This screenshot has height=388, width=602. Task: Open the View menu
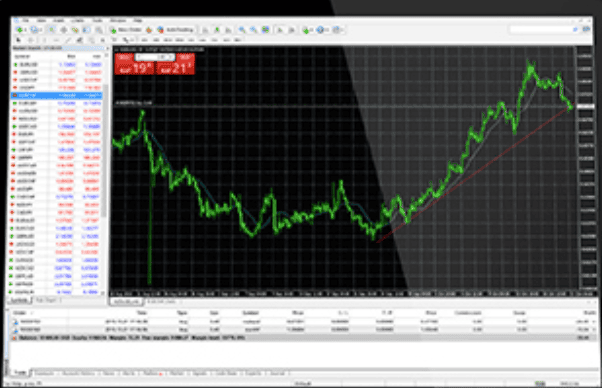(x=41, y=20)
